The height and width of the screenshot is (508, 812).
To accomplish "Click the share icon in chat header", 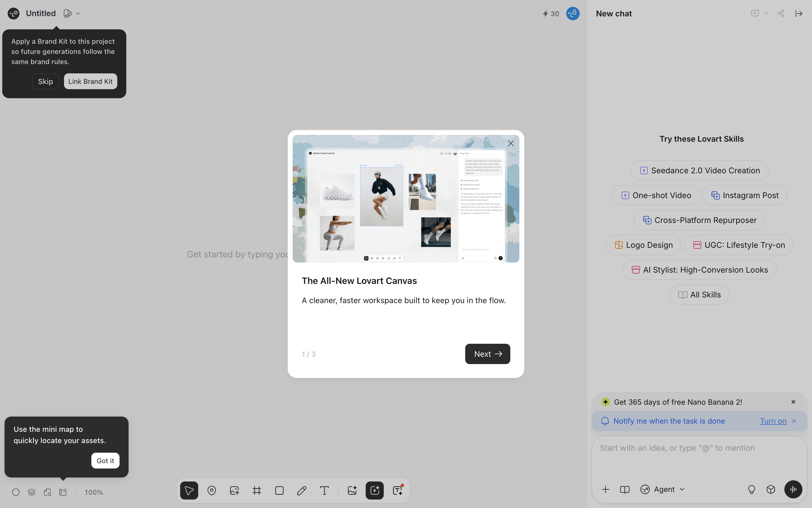I will pyautogui.click(x=781, y=14).
